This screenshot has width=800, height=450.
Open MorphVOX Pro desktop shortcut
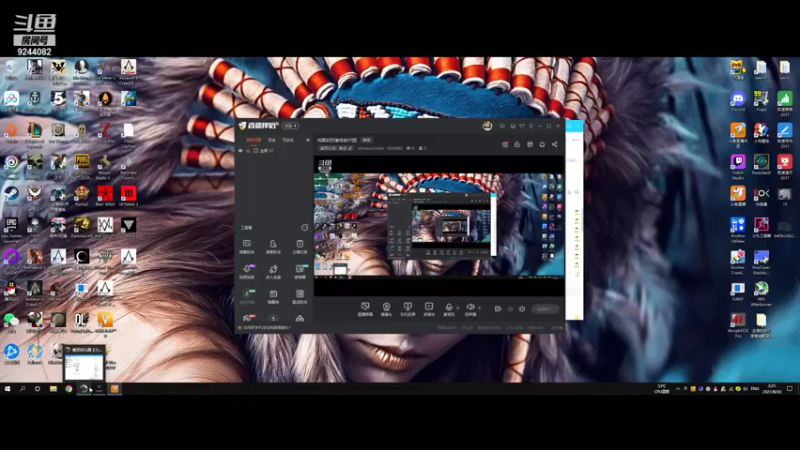click(737, 325)
